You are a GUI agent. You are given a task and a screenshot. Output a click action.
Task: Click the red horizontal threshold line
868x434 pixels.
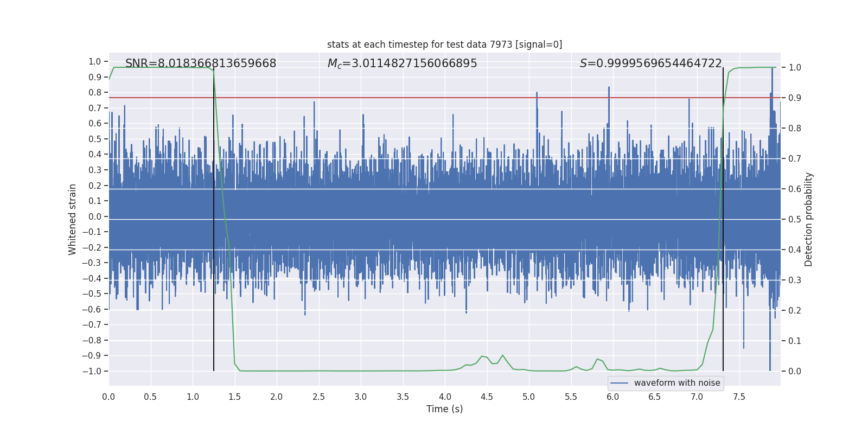444,98
